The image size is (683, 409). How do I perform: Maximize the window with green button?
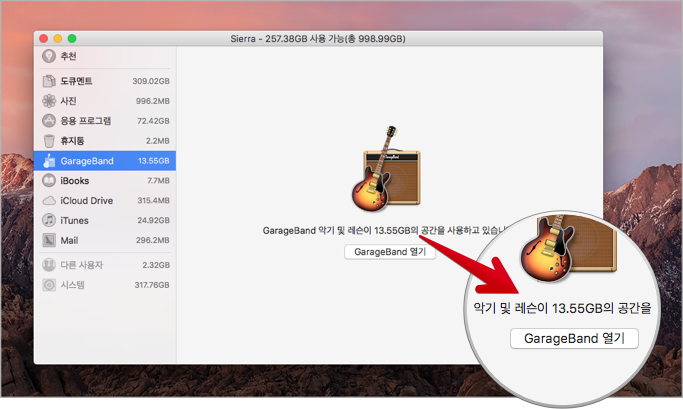tap(72, 38)
